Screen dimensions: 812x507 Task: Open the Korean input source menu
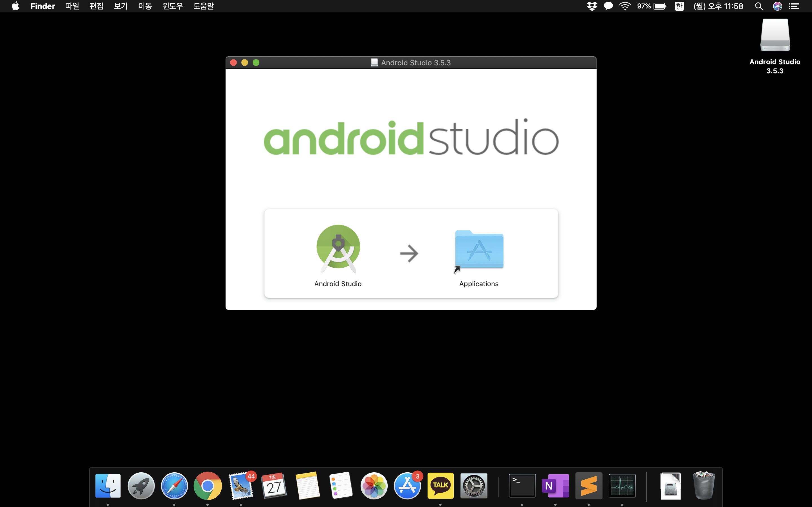pos(679,6)
